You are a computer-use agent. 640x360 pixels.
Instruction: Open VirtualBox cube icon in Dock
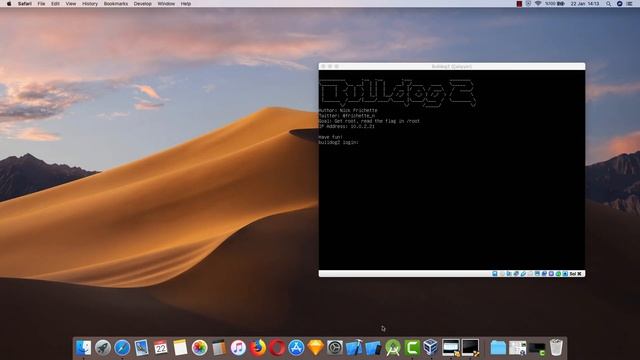tap(431, 348)
